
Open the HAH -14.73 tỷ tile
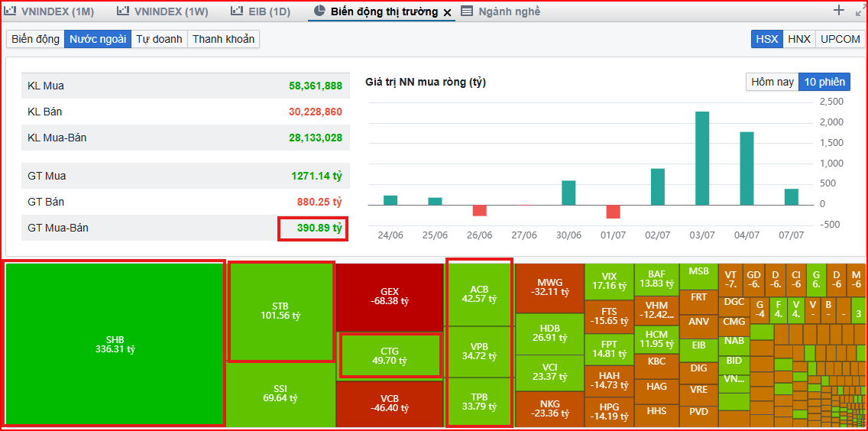(x=608, y=381)
